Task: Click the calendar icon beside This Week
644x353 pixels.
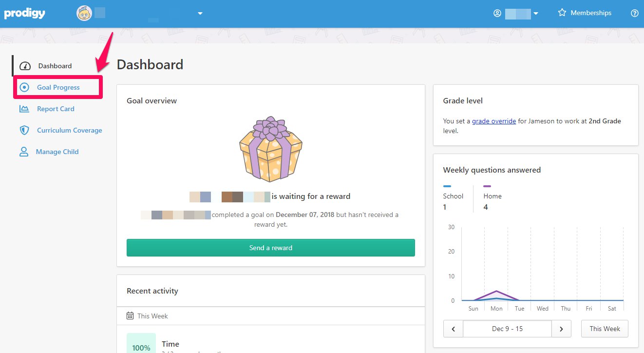Action: click(x=130, y=316)
